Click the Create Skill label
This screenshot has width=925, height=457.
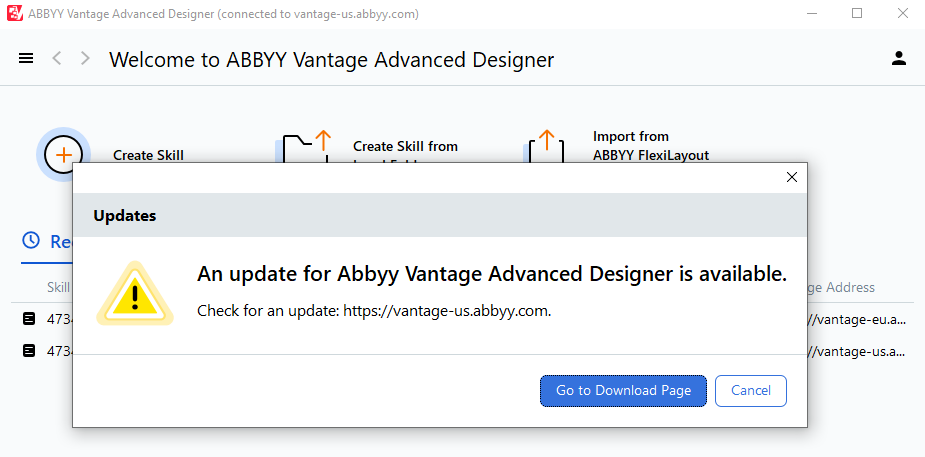pyautogui.click(x=148, y=155)
